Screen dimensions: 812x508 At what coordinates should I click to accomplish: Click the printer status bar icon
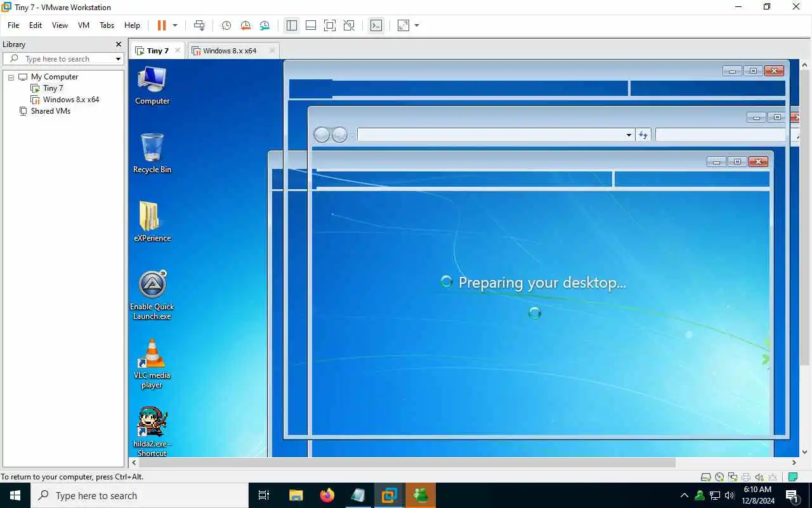pos(746,478)
